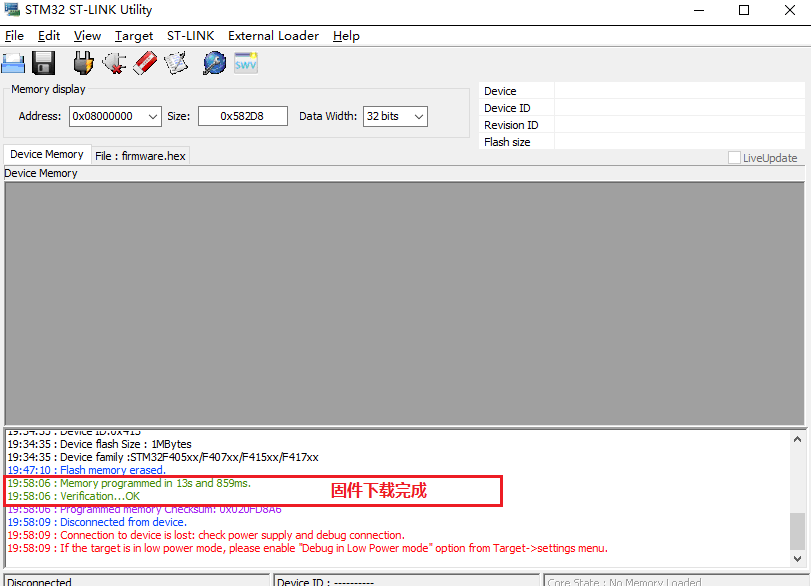Toggle the LiveUpdate checkbox
The height and width of the screenshot is (586, 811).
coord(734,158)
